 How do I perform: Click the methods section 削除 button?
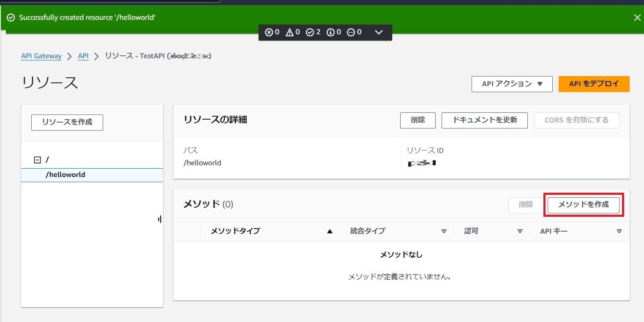(526, 205)
